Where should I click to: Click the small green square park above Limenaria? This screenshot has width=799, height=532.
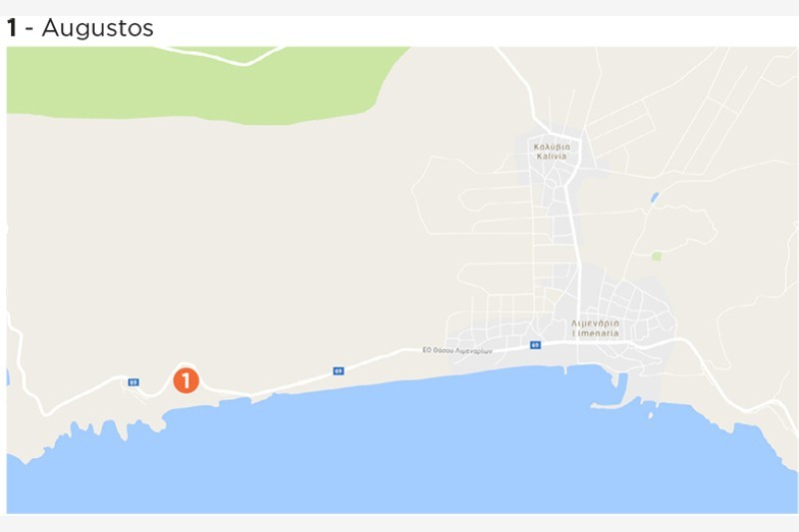pyautogui.click(x=656, y=257)
